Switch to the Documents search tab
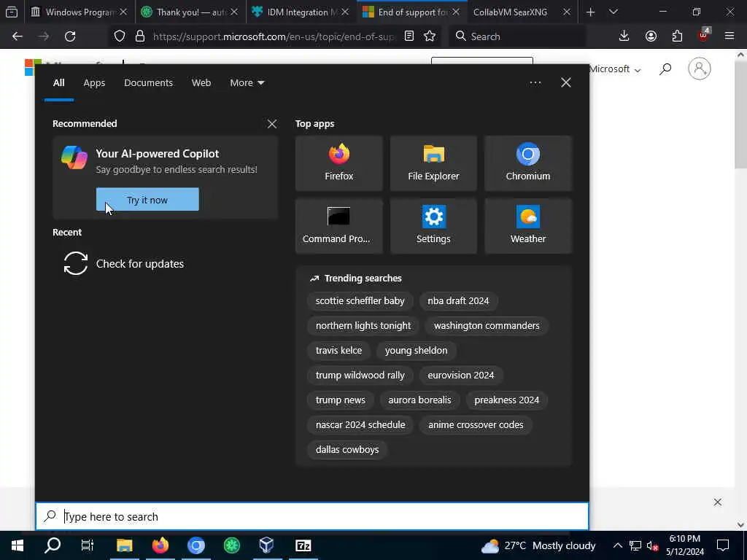 click(x=148, y=83)
